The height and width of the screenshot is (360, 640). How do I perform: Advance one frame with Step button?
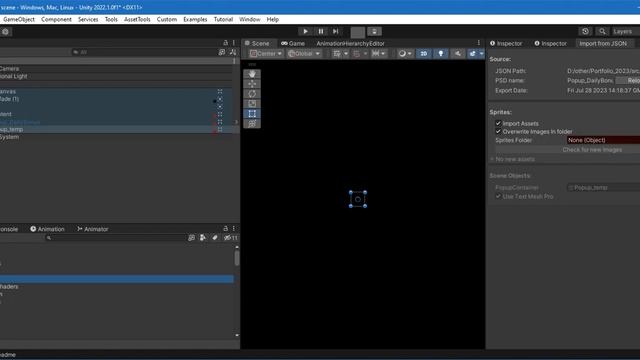pyautogui.click(x=336, y=31)
